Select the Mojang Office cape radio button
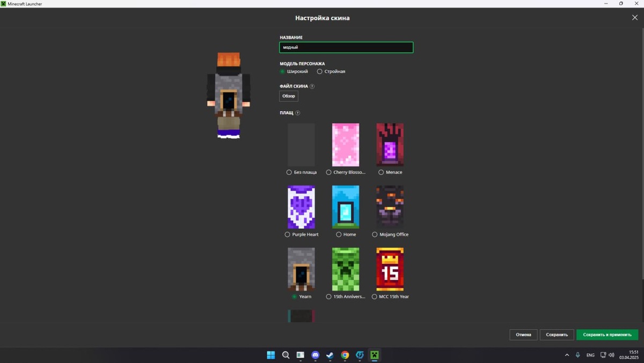This screenshot has width=644, height=363. click(x=375, y=235)
